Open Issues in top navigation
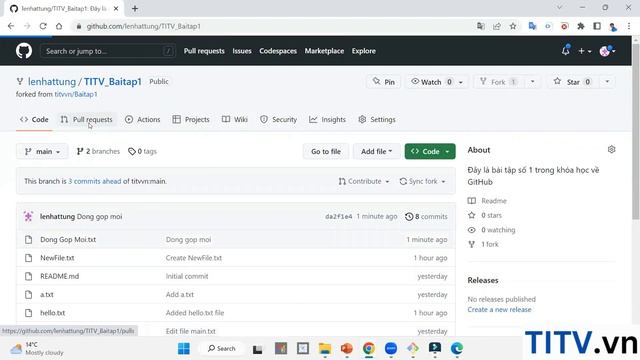Screen dimensions: 640x360 point(242,51)
